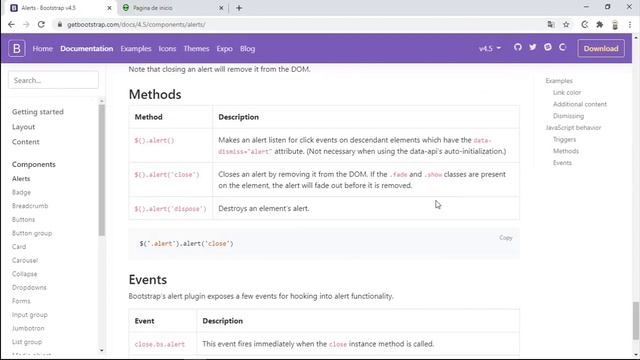Click the page vertical scrollbar thumb

pos(636,320)
